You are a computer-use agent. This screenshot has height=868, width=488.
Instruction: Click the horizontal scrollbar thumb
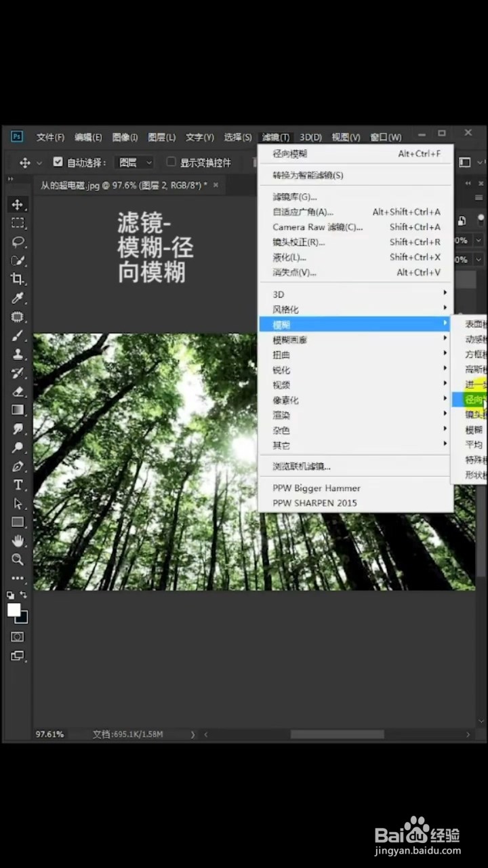click(338, 734)
